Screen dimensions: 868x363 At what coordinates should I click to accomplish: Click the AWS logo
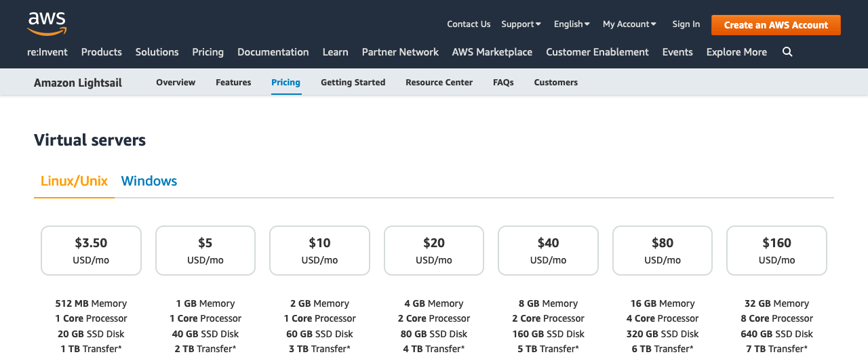47,24
